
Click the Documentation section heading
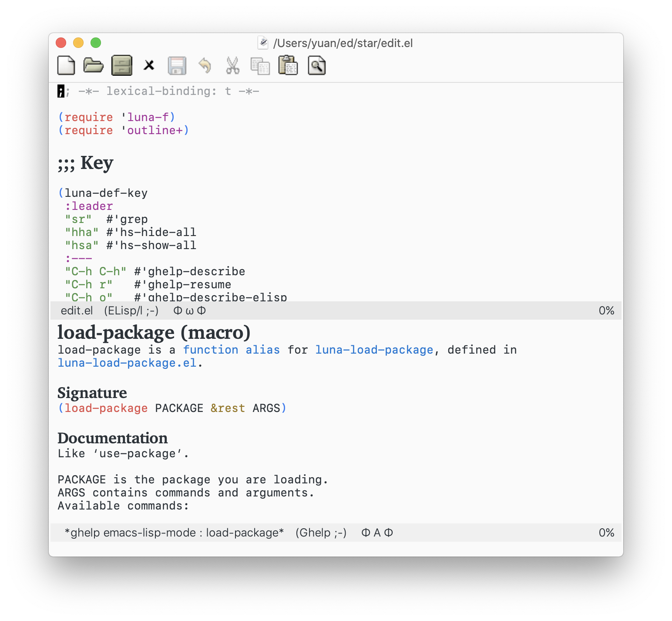click(x=113, y=438)
